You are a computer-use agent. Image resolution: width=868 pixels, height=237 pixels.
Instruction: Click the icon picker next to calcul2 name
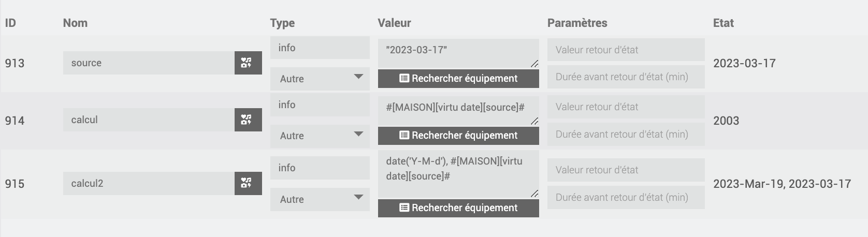point(248,183)
